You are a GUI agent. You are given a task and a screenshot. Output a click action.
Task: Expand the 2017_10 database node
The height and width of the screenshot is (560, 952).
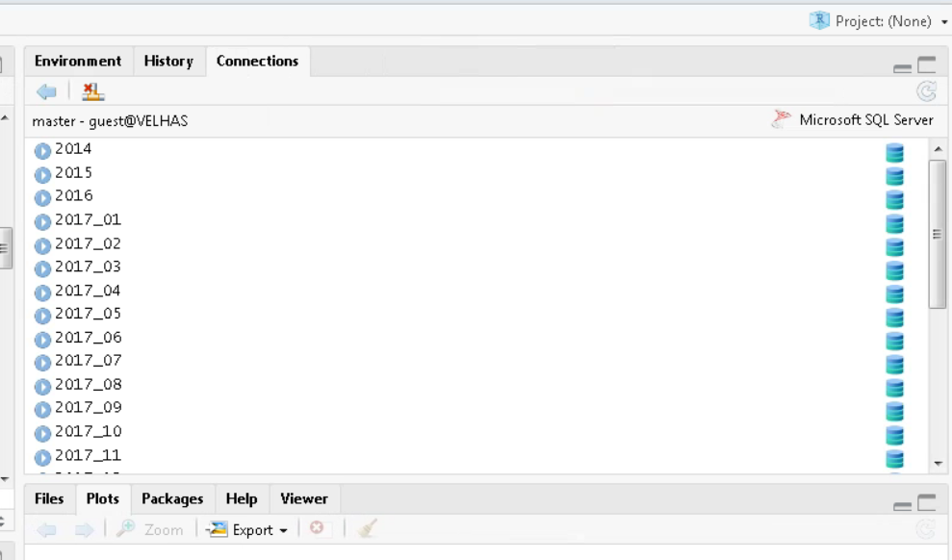pos(42,433)
